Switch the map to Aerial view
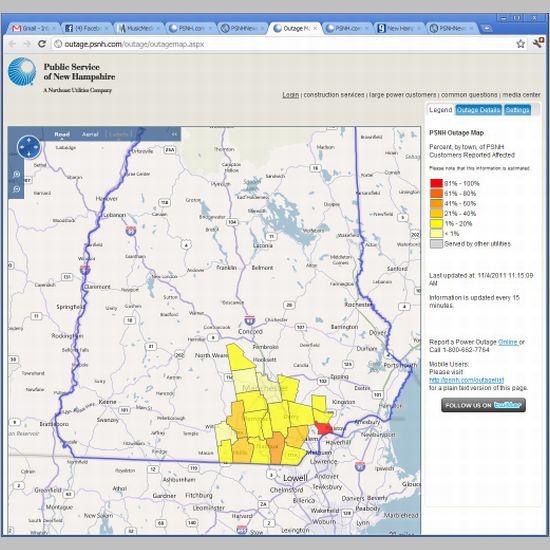Viewport: 550px width, 550px height. [90, 134]
